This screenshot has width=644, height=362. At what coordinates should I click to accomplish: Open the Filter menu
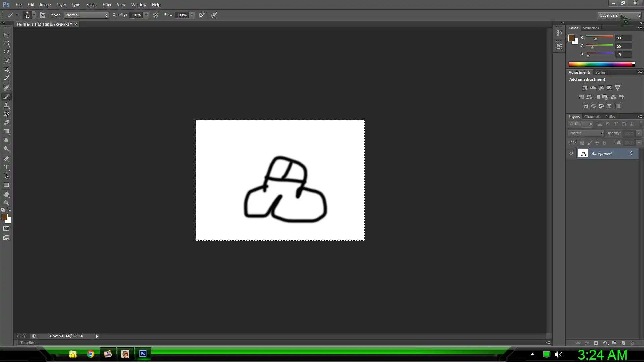107,5
